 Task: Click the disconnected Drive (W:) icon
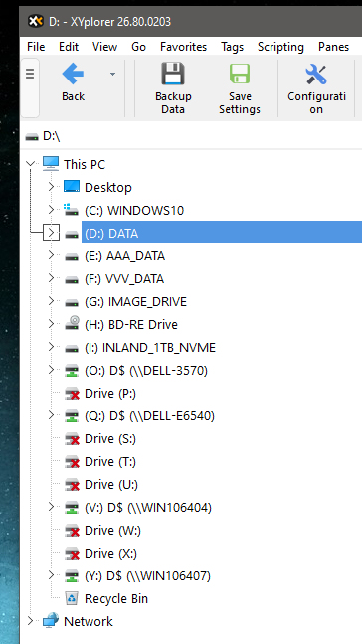pos(72,531)
